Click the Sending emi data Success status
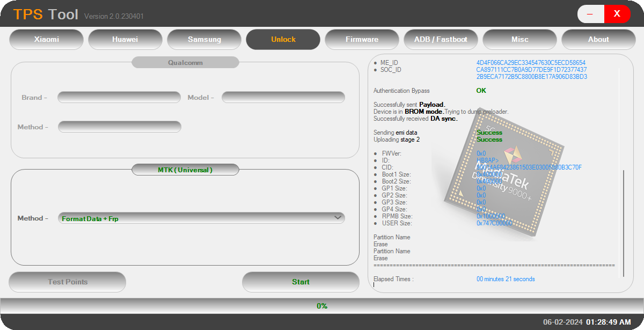Viewport: 644px width, 330px height. [489, 133]
